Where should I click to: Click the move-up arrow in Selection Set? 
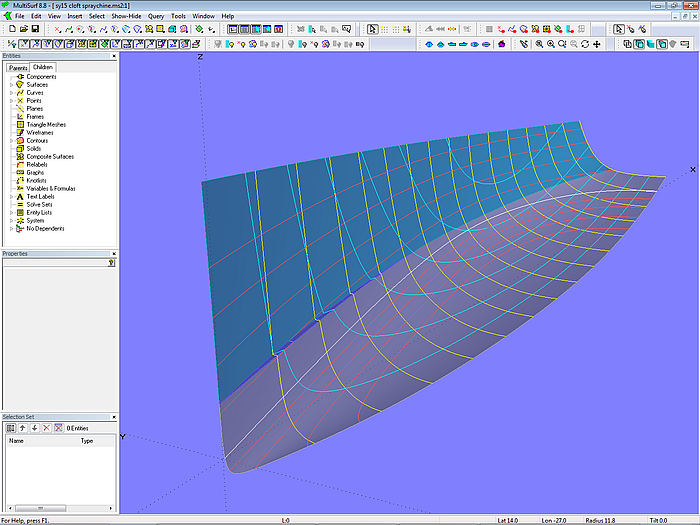click(22, 427)
